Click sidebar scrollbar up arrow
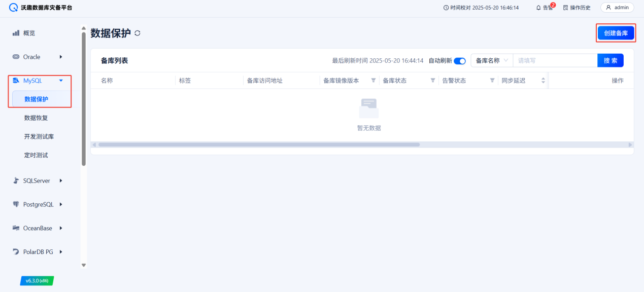The width and height of the screenshot is (644, 292). click(84, 28)
